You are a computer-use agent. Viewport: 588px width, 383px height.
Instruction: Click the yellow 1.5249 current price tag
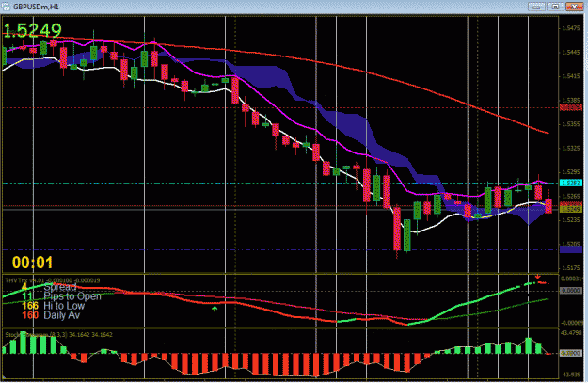click(x=570, y=209)
